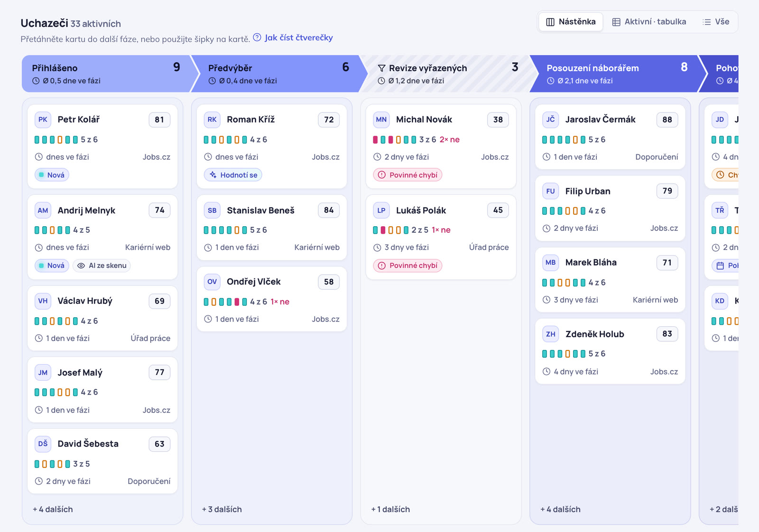This screenshot has width=759, height=532.
Task: Open the Jak číst čtverečky help link
Action: (298, 37)
